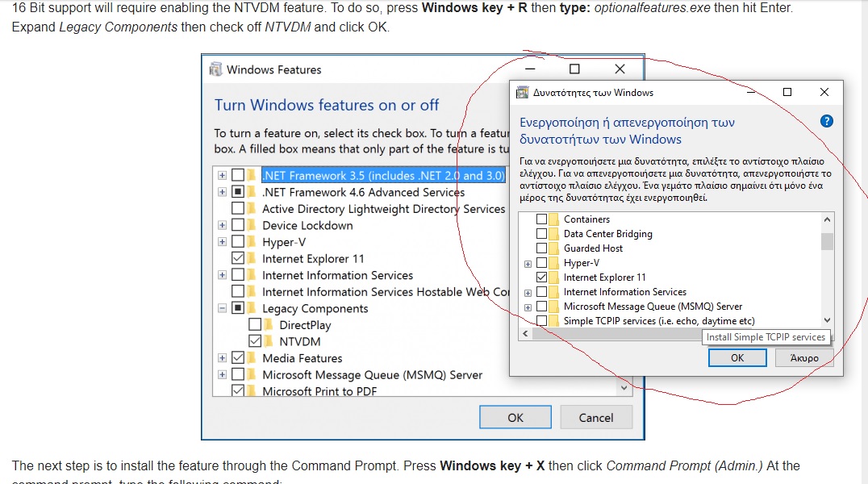868x484 pixels.
Task: Collapse the Legacy Components node
Action: point(222,308)
